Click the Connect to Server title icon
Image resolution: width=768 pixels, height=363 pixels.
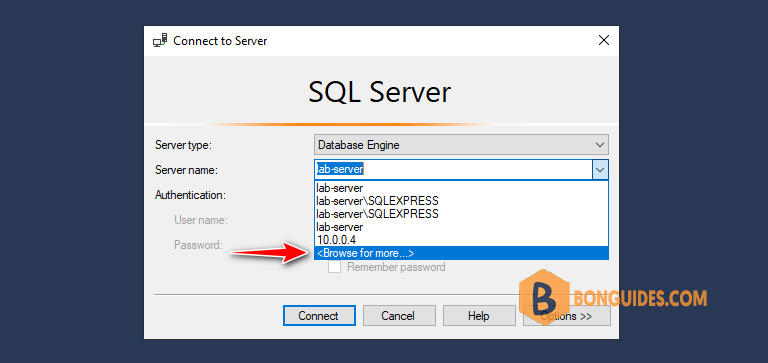click(160, 40)
